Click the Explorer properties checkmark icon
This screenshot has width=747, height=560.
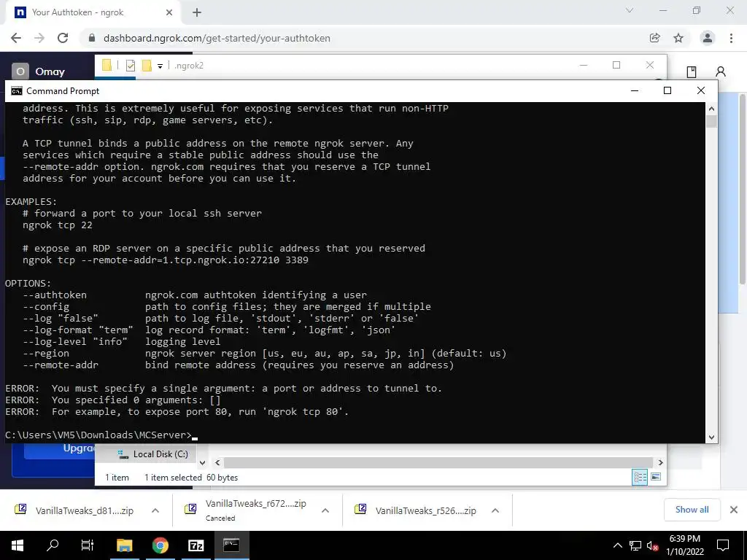(x=130, y=65)
